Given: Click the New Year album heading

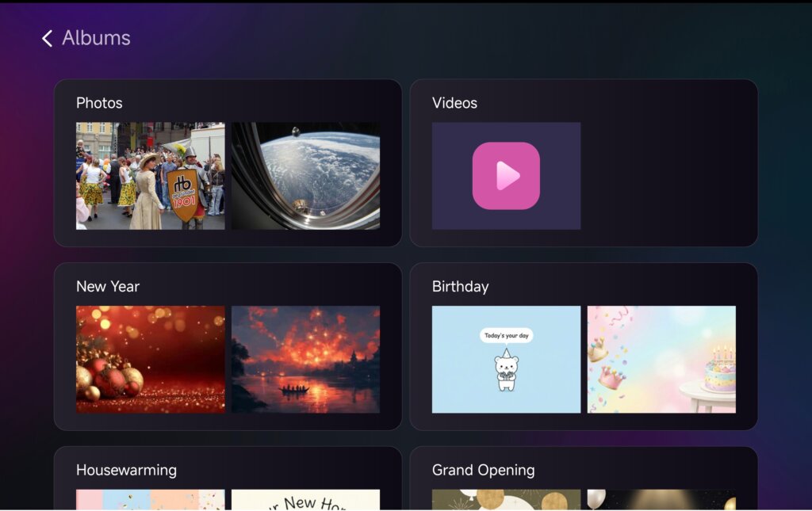Looking at the screenshot, I should 108,287.
